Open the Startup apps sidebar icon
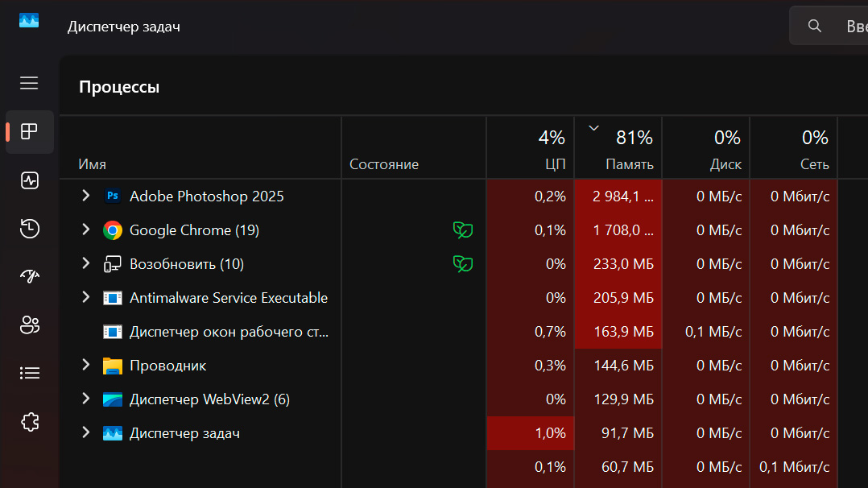 point(29,277)
